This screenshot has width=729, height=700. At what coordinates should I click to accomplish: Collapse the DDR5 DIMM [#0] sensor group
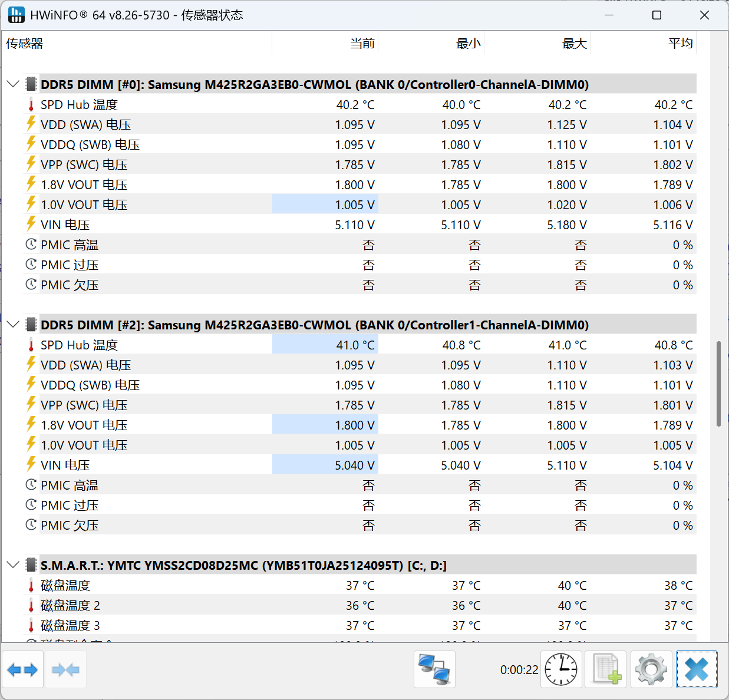point(13,84)
